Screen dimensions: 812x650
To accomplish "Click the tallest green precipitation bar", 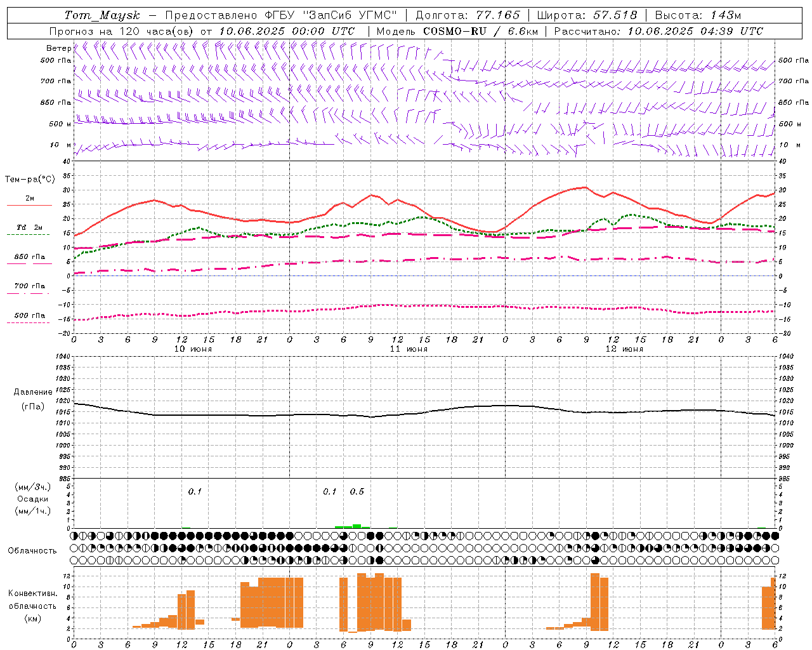I will 357,526.
